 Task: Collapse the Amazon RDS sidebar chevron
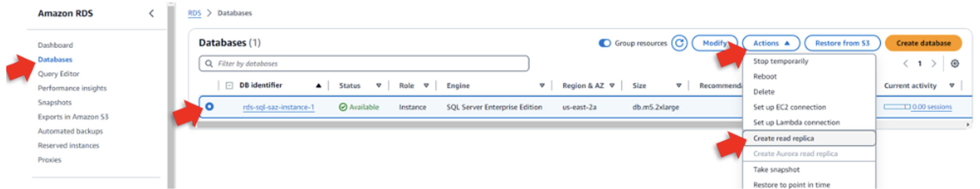[151, 13]
